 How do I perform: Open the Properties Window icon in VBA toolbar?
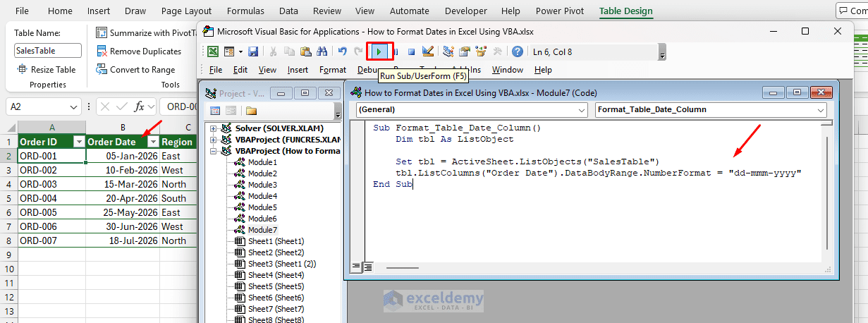click(x=465, y=51)
